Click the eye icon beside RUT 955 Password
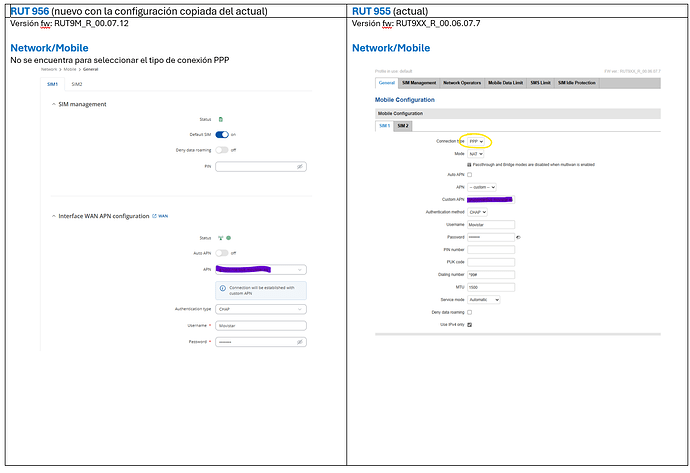 (x=518, y=237)
